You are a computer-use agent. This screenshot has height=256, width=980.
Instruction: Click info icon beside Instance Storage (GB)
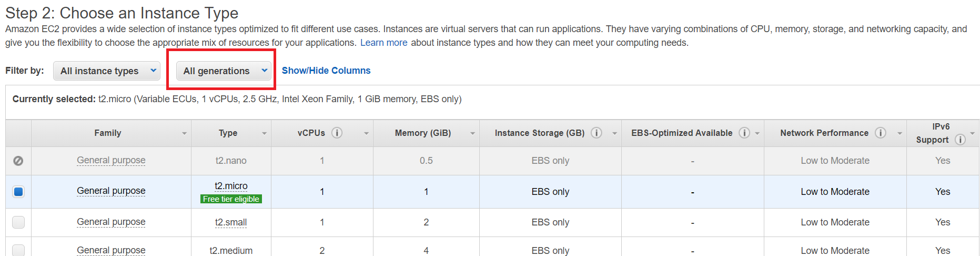[597, 133]
